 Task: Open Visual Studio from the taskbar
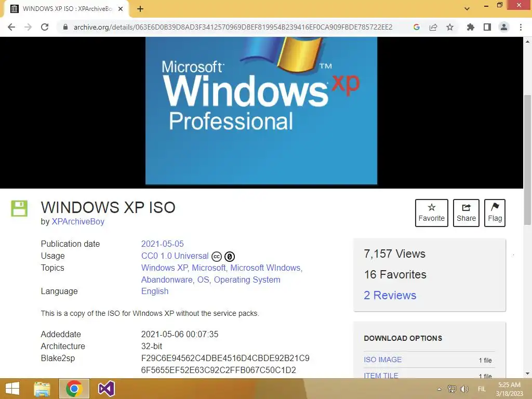click(106, 389)
